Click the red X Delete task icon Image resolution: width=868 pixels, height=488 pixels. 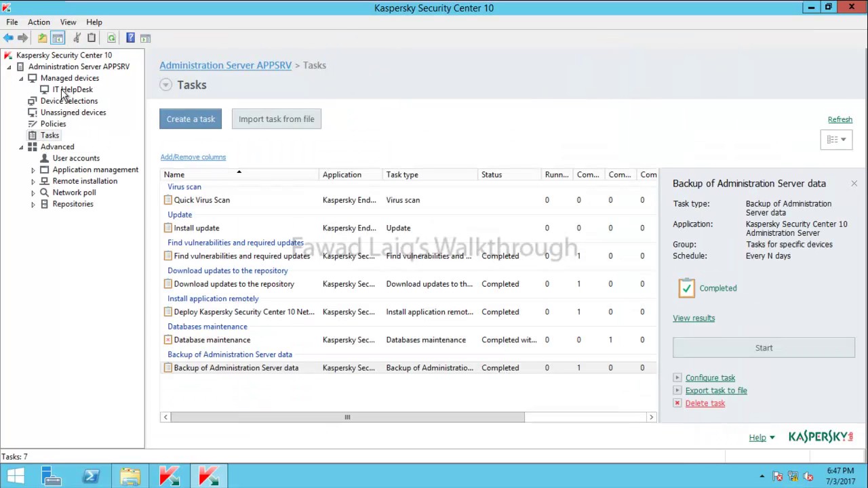click(677, 403)
